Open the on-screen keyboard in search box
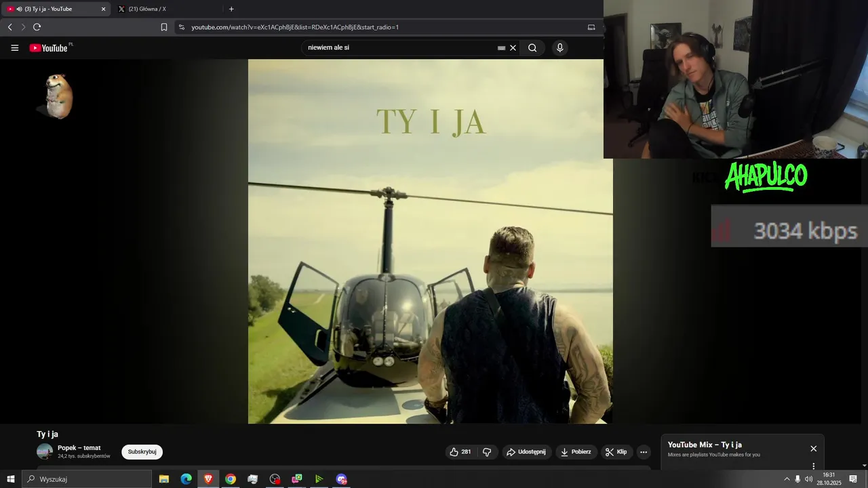Screen dimensions: 868x488 pyautogui.click(x=501, y=48)
